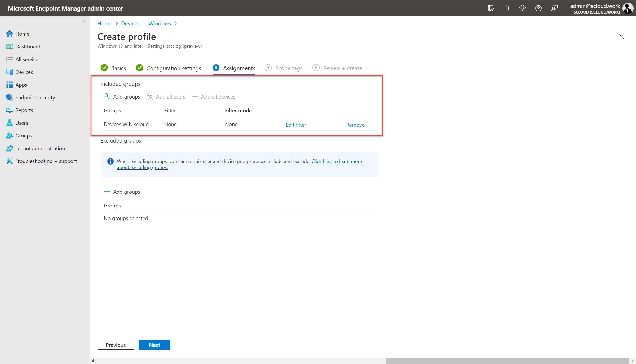Open the Groups sidebar icon
This screenshot has width=636, height=364.
[x=10, y=136]
